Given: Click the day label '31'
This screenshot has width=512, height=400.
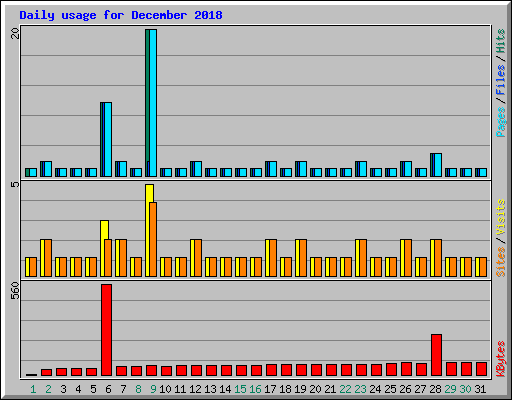Looking at the screenshot, I should point(480,389).
